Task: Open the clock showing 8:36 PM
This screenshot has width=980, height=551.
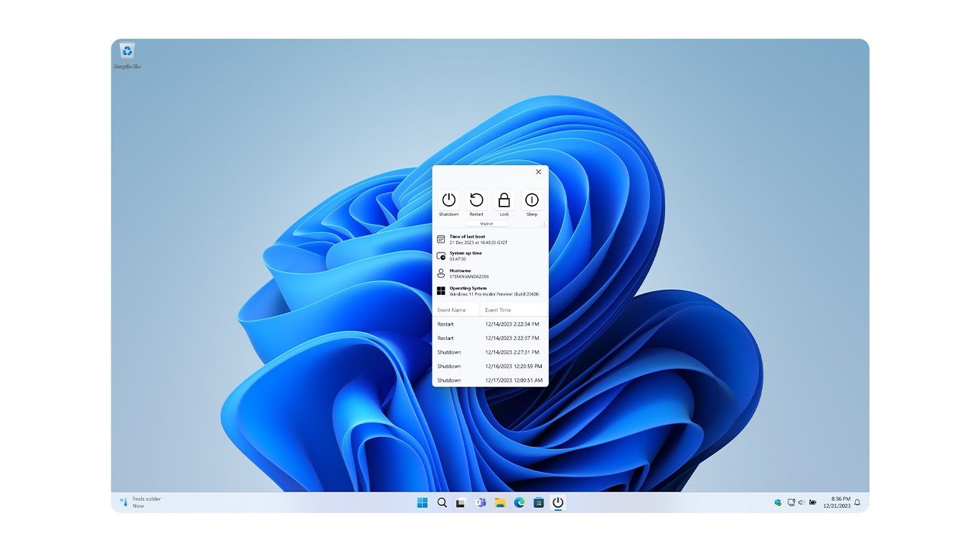Action: coord(836,502)
